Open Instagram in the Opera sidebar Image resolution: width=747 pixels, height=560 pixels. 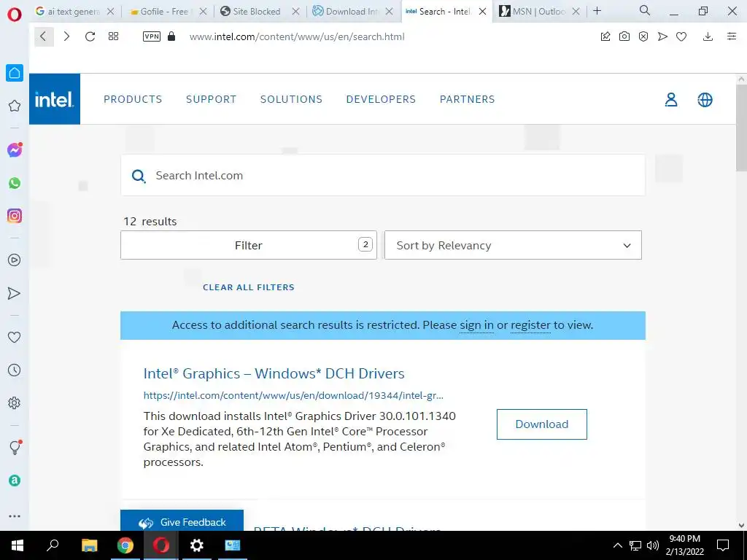coord(15,216)
